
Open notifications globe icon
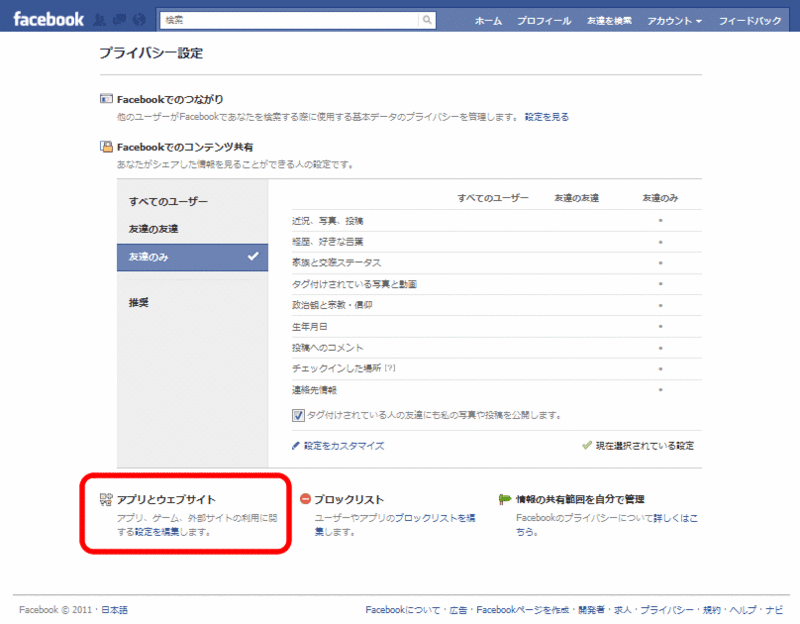139,20
